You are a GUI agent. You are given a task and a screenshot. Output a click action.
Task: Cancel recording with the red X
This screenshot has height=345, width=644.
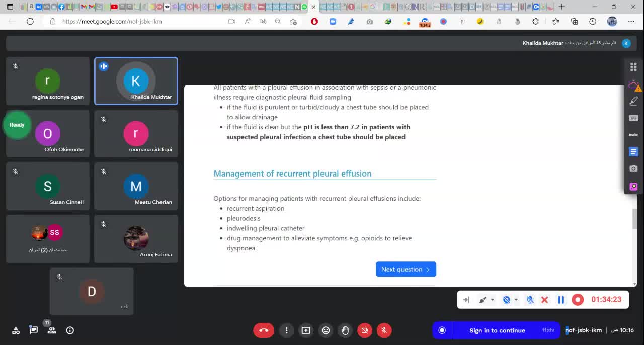click(544, 300)
